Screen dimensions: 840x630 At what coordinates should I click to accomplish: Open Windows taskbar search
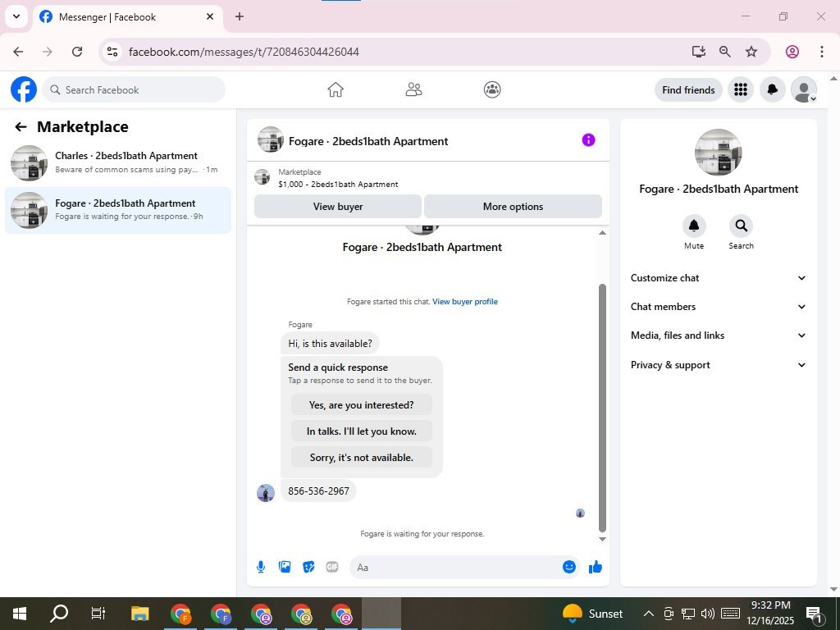click(x=59, y=614)
